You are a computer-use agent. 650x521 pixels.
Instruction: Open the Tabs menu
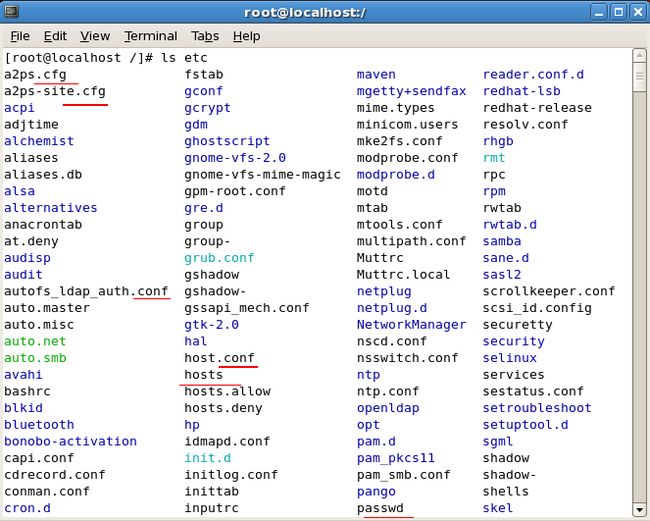(x=205, y=36)
